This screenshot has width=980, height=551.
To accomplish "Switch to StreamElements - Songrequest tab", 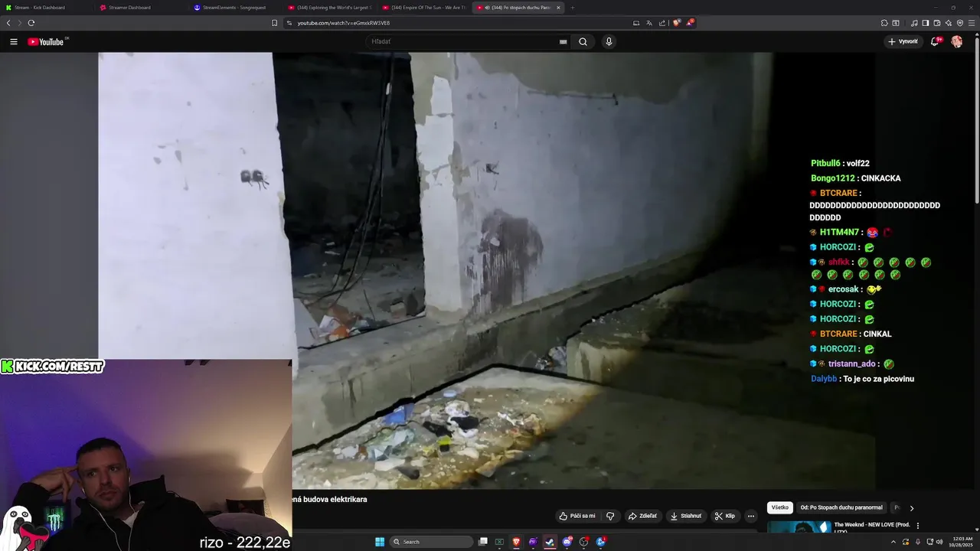I will [x=235, y=8].
